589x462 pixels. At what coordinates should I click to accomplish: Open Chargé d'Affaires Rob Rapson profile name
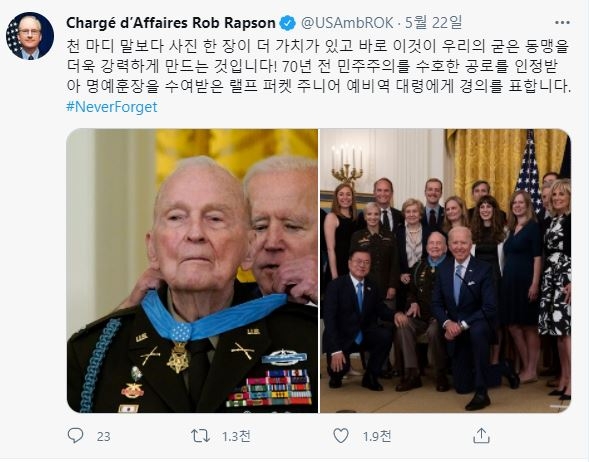(171, 23)
